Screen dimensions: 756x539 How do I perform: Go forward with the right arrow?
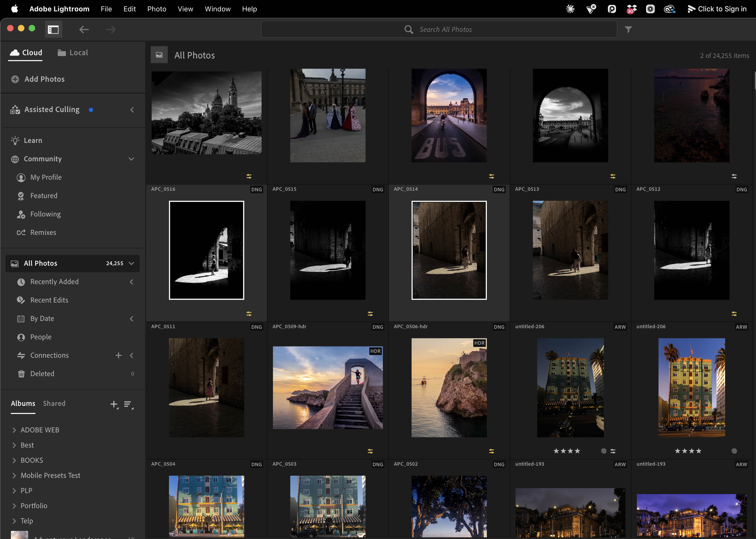(x=111, y=29)
